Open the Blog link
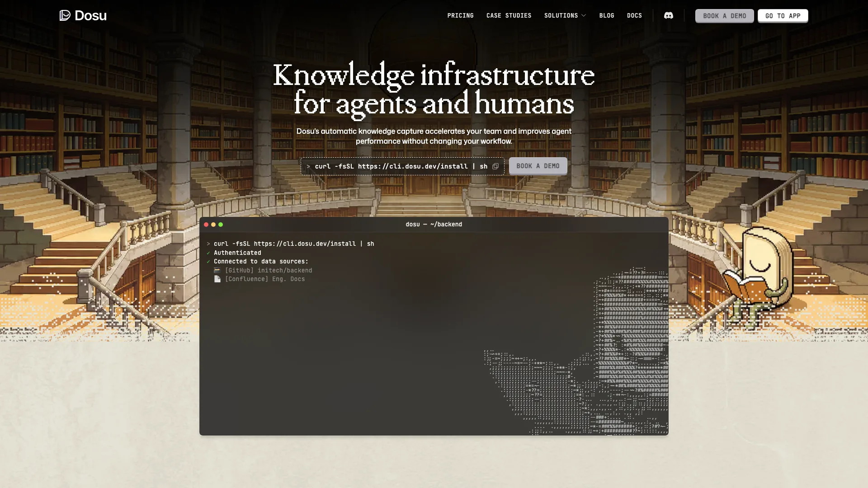This screenshot has width=868, height=488. [607, 16]
